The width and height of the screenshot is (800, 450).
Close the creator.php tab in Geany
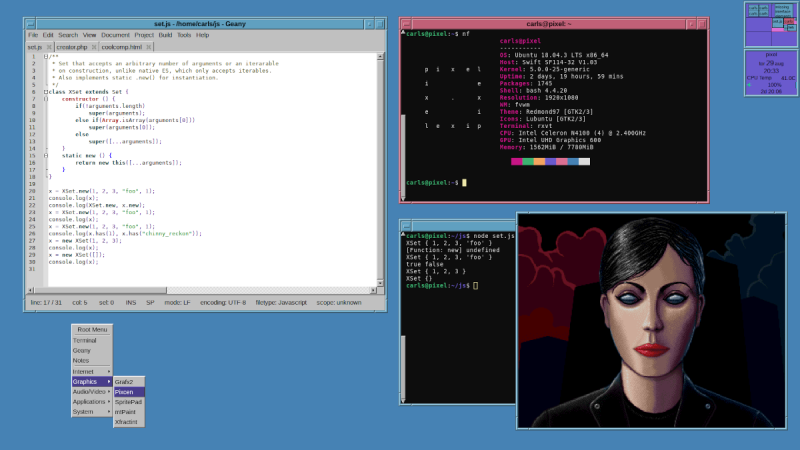pyautogui.click(x=94, y=47)
